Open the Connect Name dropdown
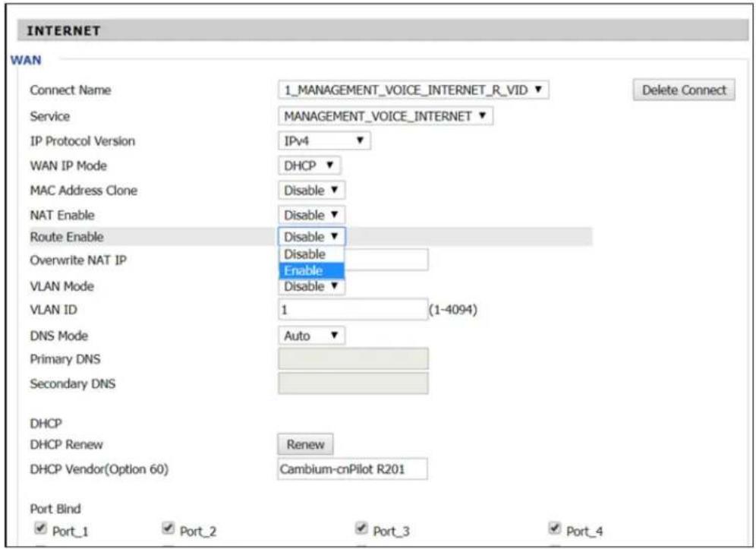The image size is (756, 549). (413, 90)
